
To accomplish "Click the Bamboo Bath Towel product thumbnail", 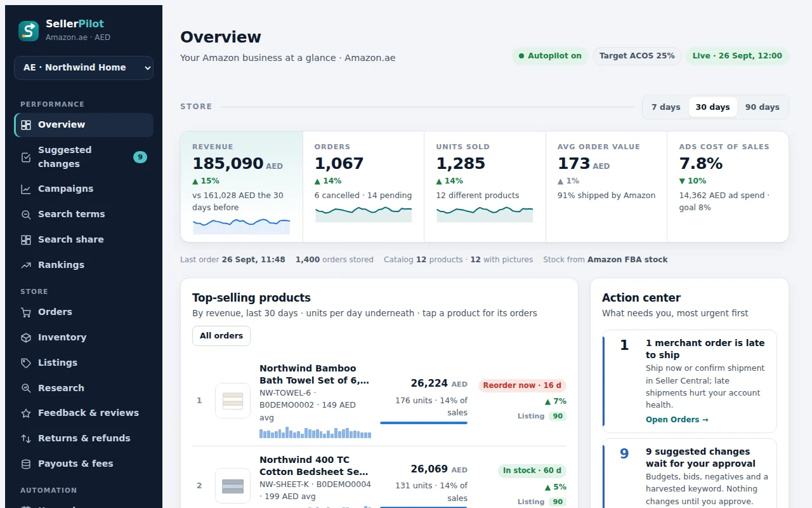I will [233, 401].
